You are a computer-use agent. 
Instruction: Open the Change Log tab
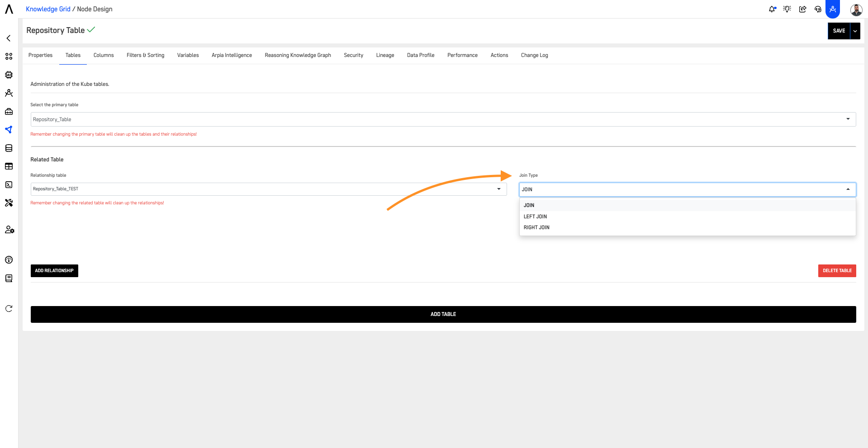(534, 55)
